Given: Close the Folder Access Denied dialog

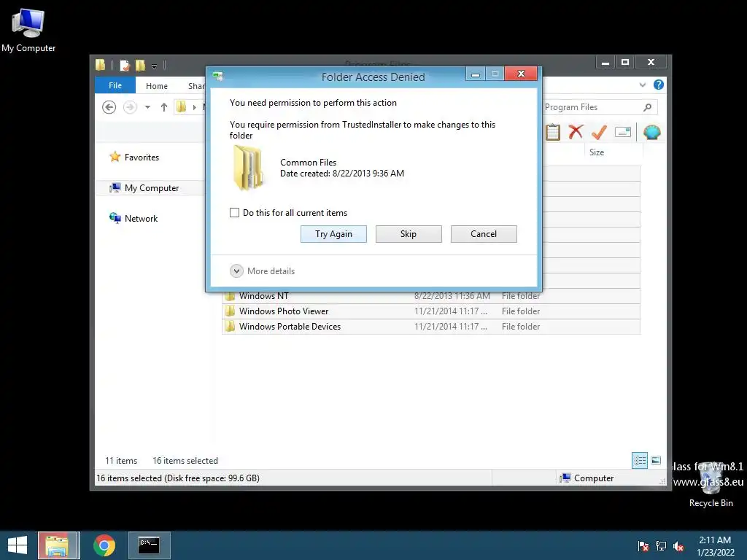Looking at the screenshot, I should pos(521,74).
